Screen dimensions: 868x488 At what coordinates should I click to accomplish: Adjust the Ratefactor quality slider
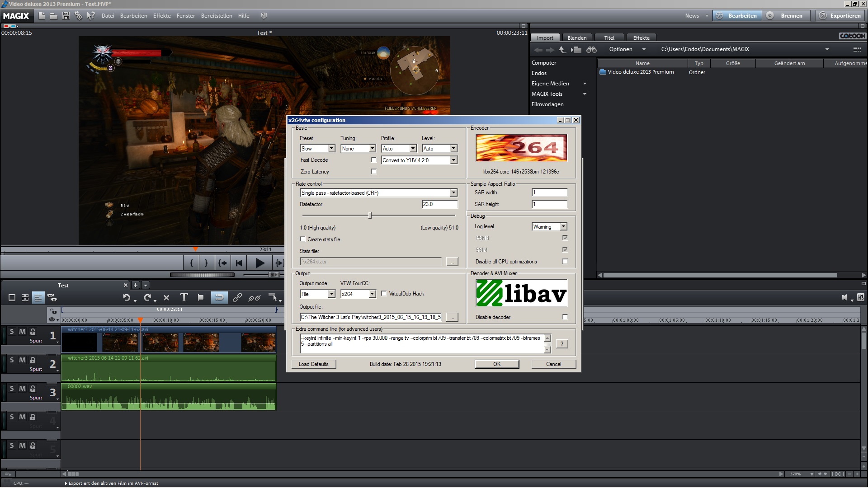pyautogui.click(x=370, y=216)
